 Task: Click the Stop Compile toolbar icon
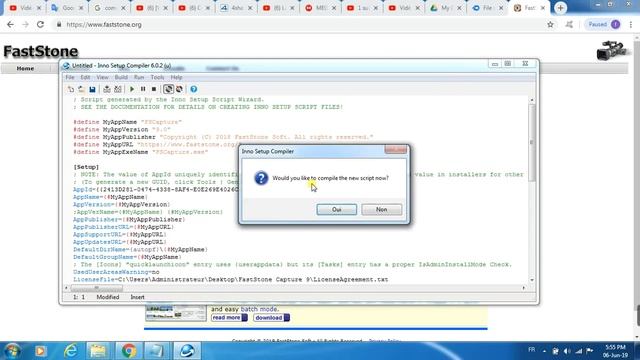118,89
